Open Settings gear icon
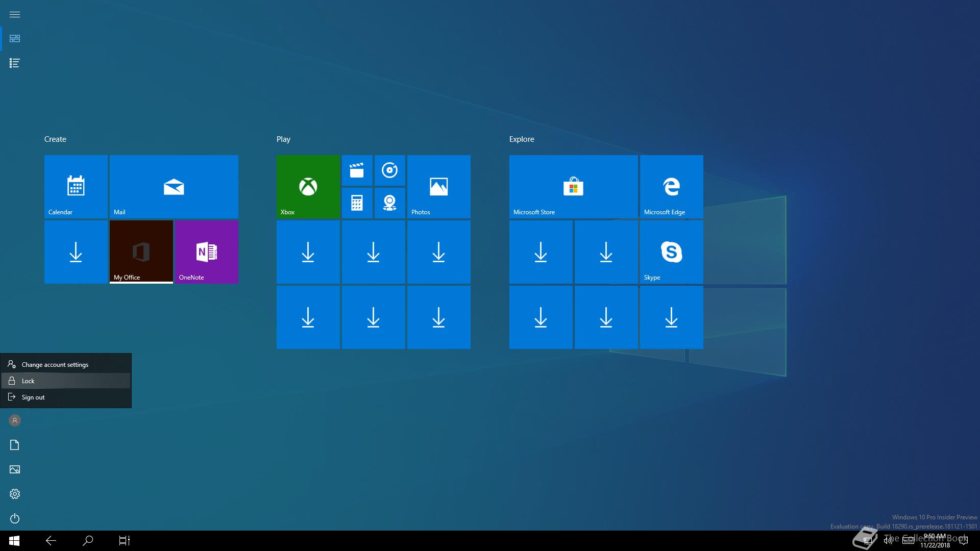 pos(15,494)
